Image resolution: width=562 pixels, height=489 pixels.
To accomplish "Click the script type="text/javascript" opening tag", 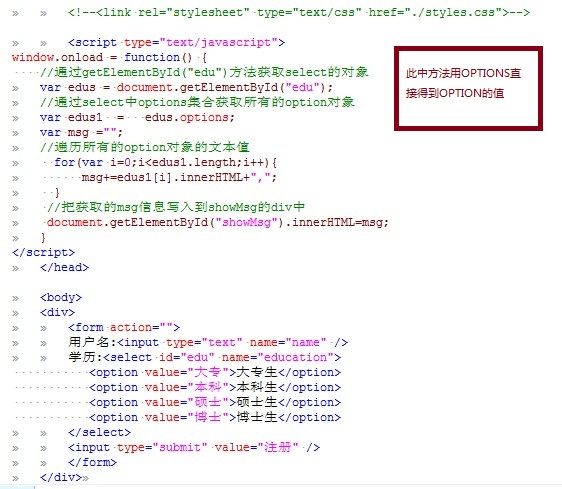I will click(176, 43).
